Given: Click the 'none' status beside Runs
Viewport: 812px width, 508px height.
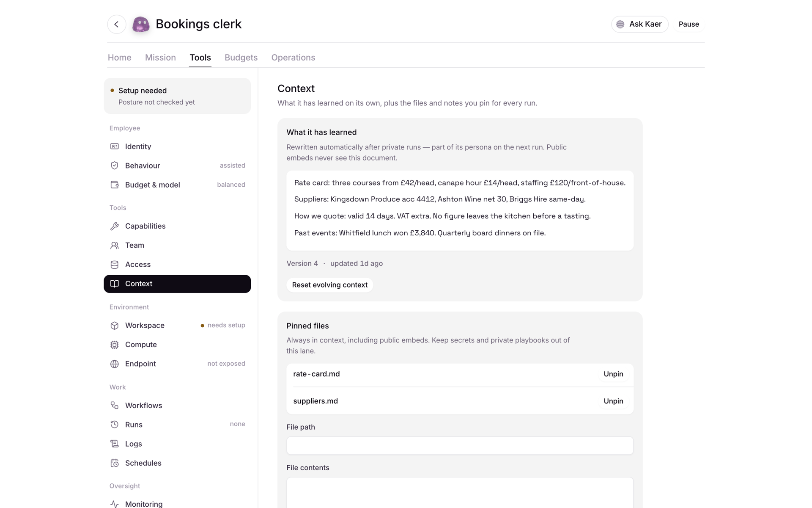Looking at the screenshot, I should click(x=237, y=424).
